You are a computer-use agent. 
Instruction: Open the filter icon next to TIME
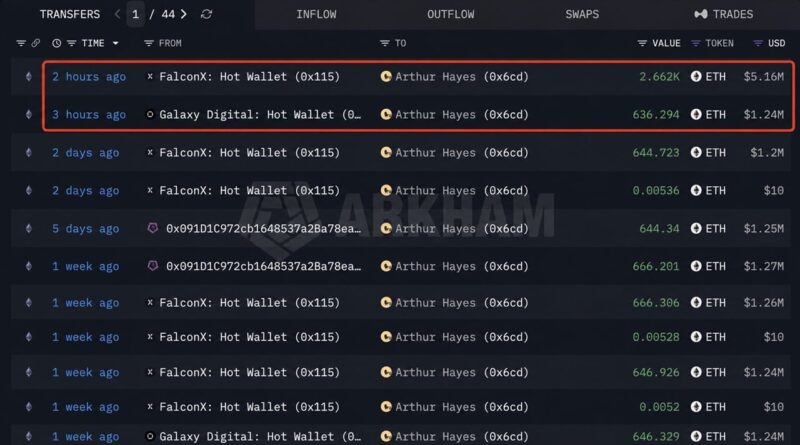point(71,43)
